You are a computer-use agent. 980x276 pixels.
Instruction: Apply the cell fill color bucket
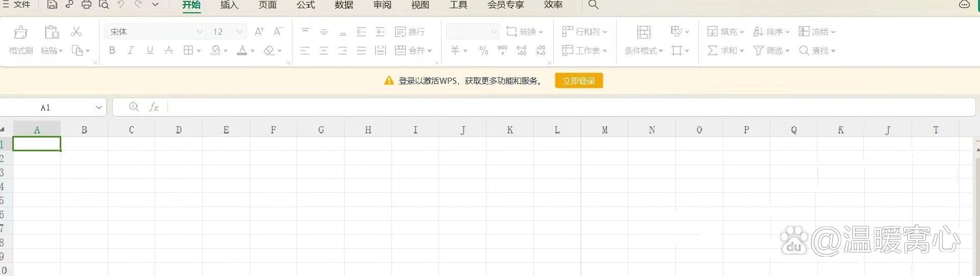pos(216,50)
